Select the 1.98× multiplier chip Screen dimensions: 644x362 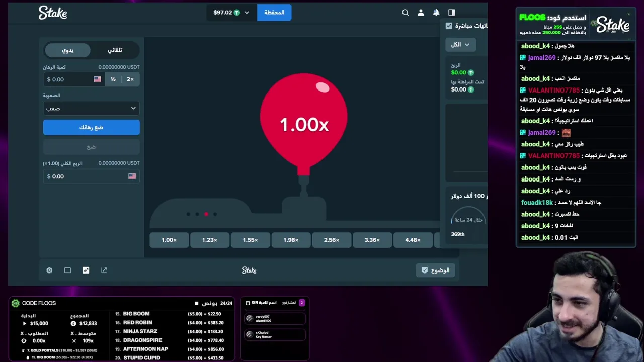[x=291, y=240]
